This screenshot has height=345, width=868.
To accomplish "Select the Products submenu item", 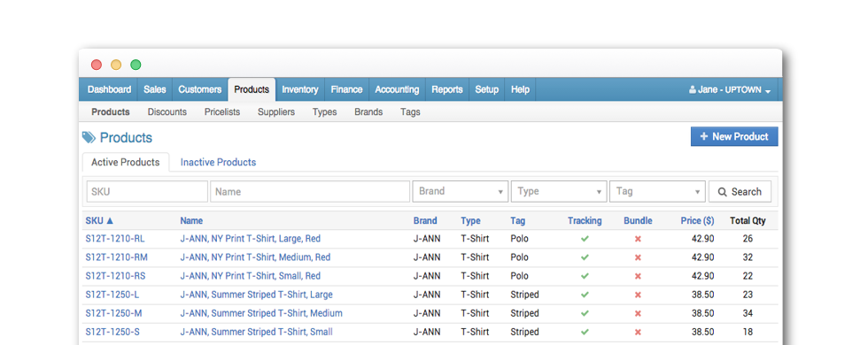I will [x=111, y=111].
